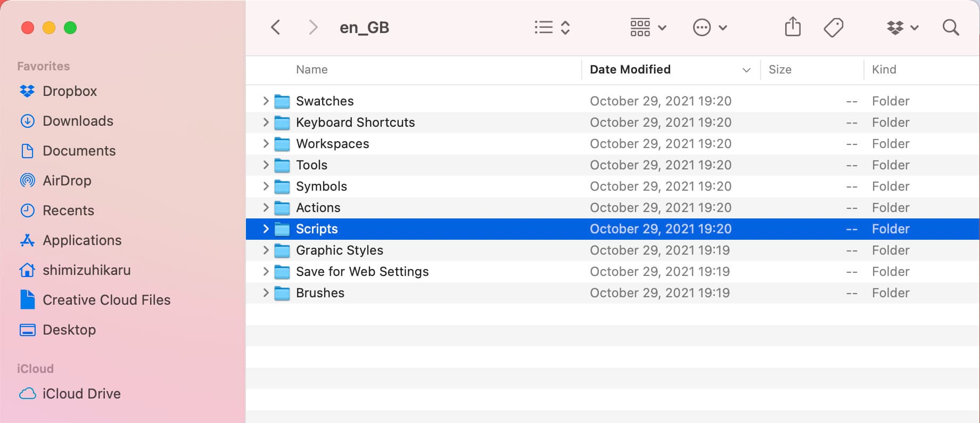The height and width of the screenshot is (423, 980).
Task: Select the Graphic Styles name text
Action: tap(340, 250)
